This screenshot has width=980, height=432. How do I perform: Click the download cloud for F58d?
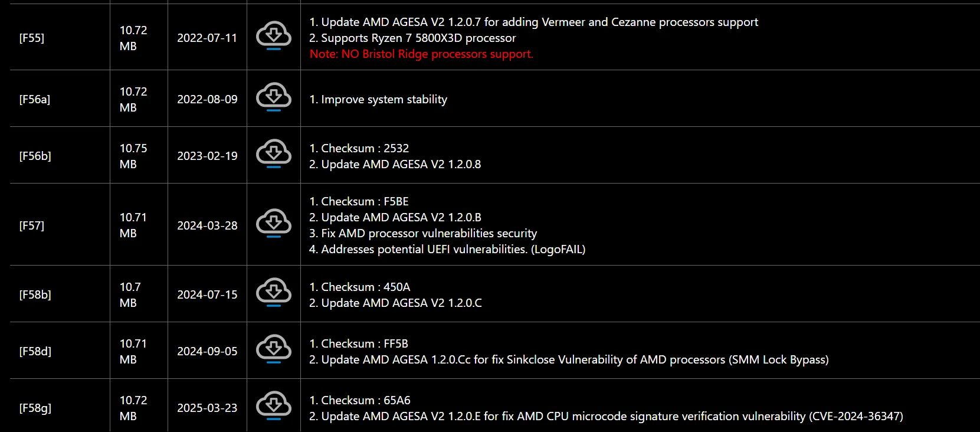point(273,349)
